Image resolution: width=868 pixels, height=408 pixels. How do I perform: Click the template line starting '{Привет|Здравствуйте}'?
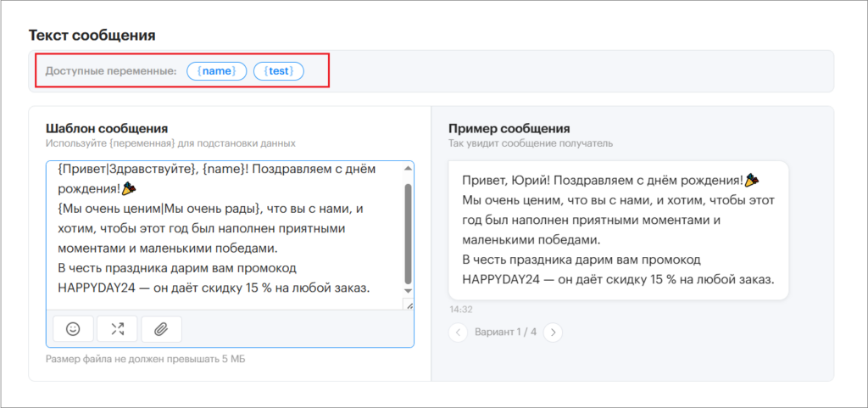(217, 170)
